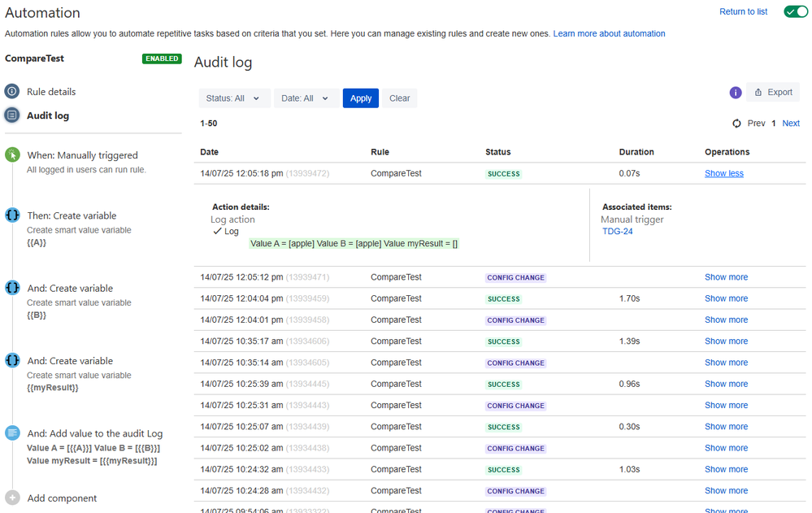Click the page number 1 indicator
This screenshot has width=812, height=513.
coord(774,124)
